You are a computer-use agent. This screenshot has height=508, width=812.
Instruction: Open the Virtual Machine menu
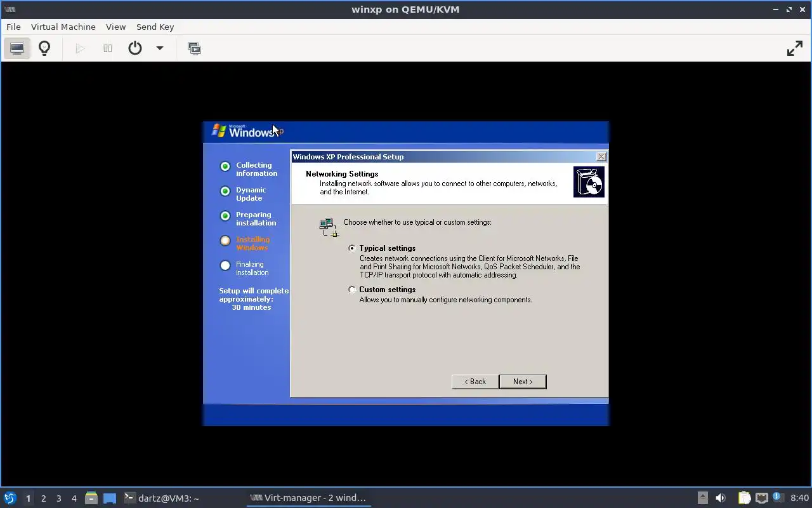(x=63, y=27)
